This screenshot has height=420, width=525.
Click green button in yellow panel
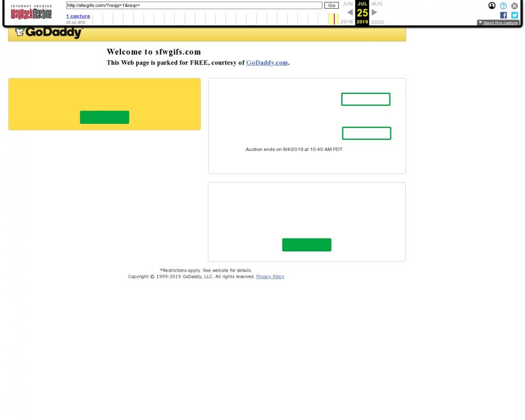[x=105, y=117]
